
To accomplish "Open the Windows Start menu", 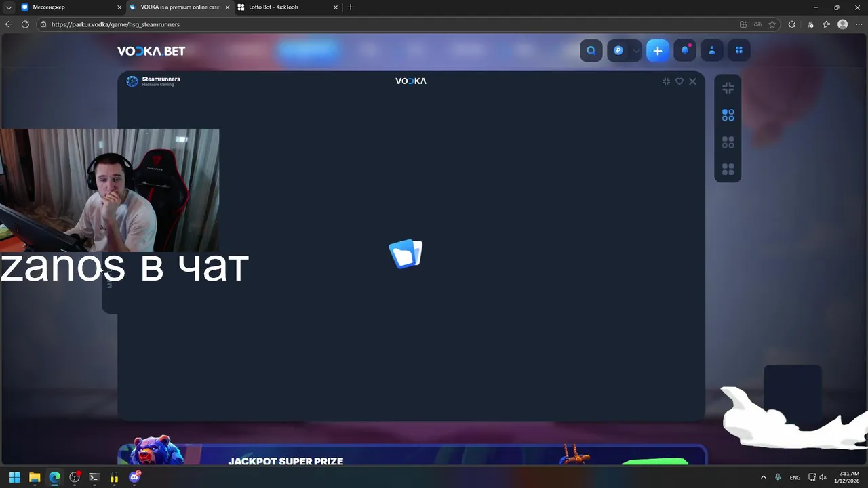I will (x=14, y=477).
